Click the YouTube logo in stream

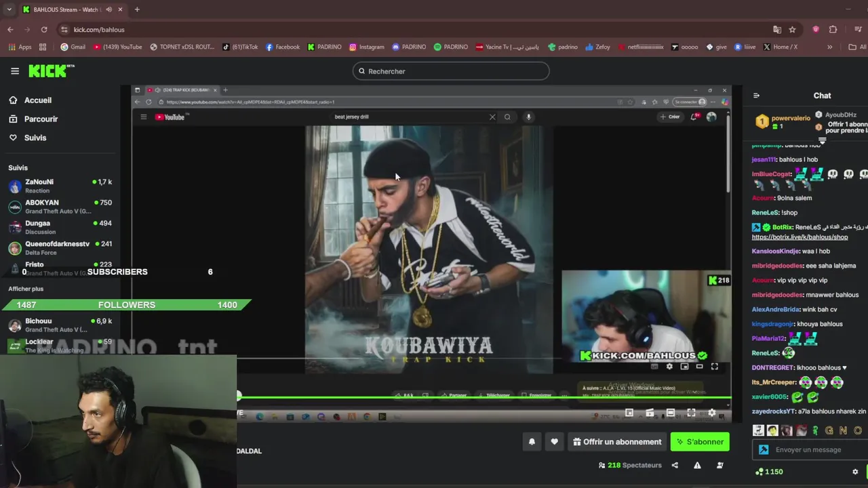pos(170,117)
